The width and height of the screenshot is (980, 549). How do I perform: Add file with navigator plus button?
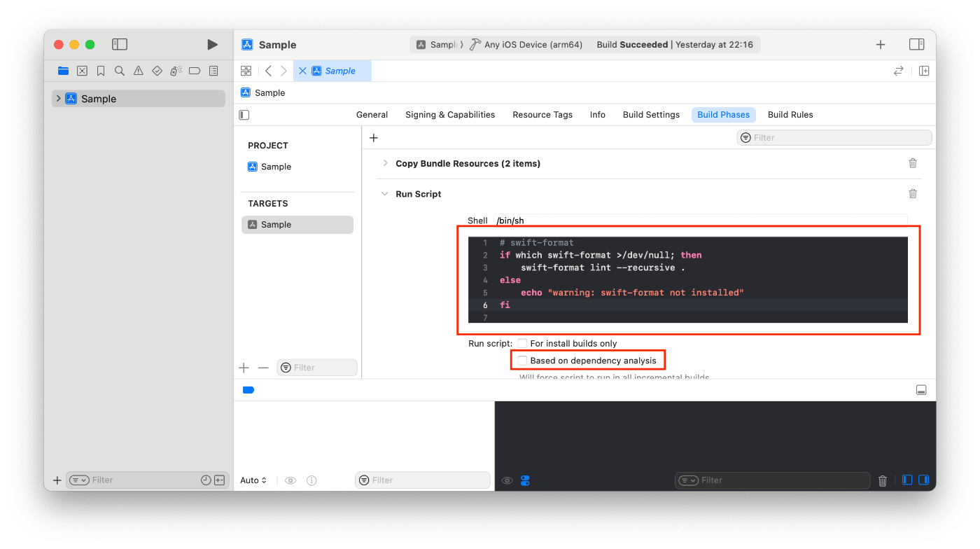point(57,480)
